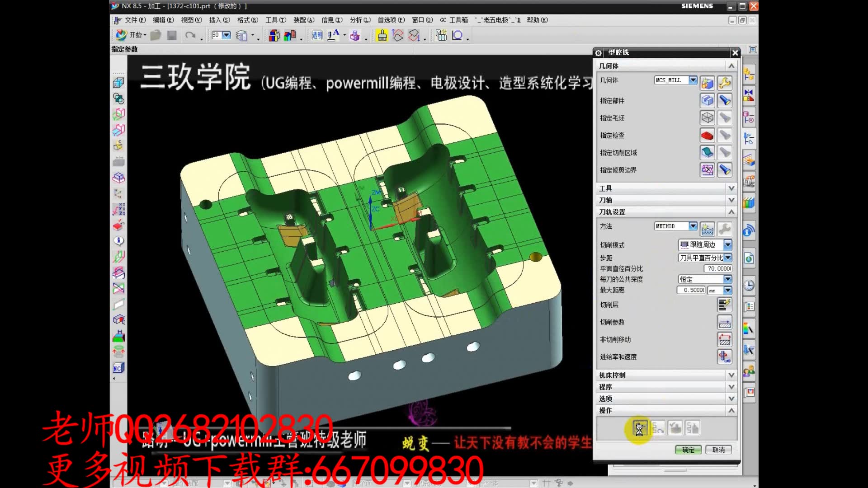The image size is (868, 488).
Task: Select the NC program view icon in left sidebar
Action: [118, 368]
